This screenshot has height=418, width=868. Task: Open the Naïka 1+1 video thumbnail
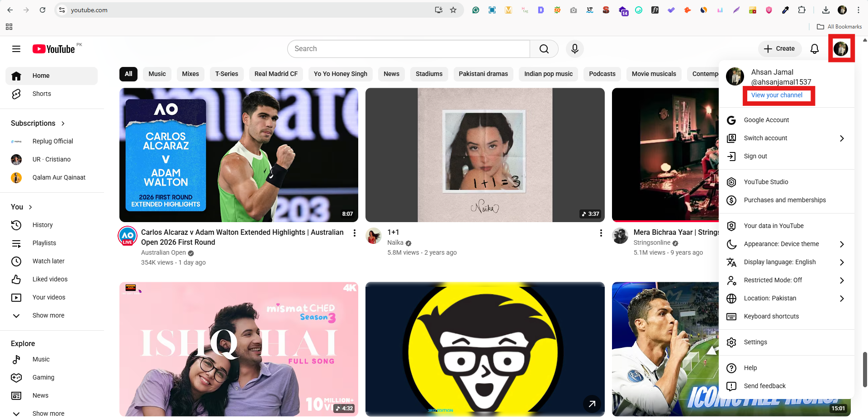pyautogui.click(x=484, y=155)
